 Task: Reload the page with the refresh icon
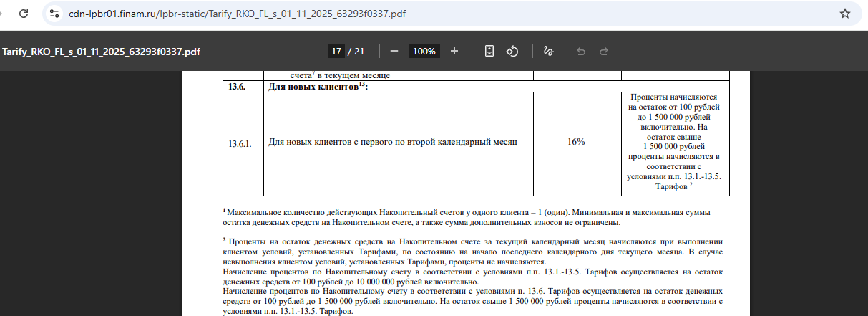pos(24,14)
